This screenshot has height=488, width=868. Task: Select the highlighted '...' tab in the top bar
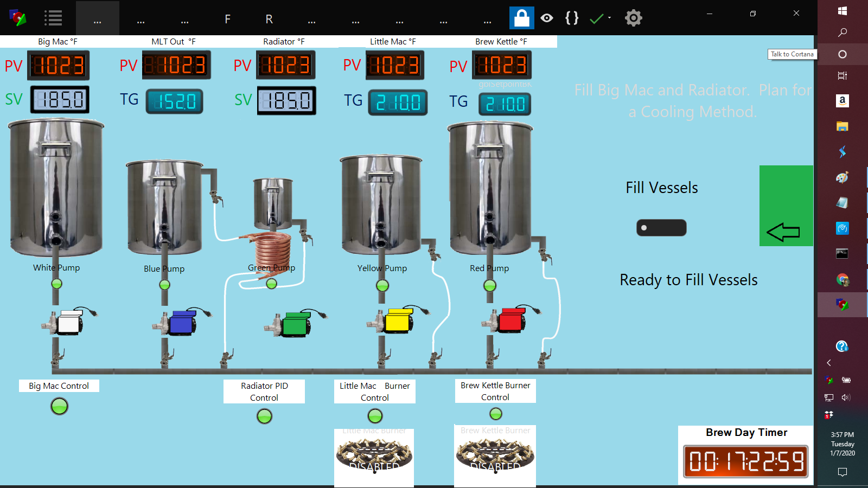click(x=98, y=19)
